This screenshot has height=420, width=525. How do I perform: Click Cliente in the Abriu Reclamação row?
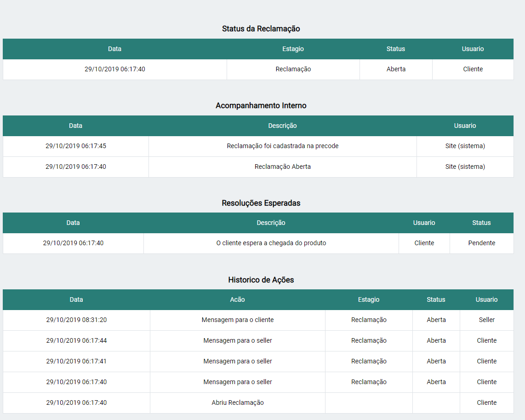pyautogui.click(x=486, y=403)
